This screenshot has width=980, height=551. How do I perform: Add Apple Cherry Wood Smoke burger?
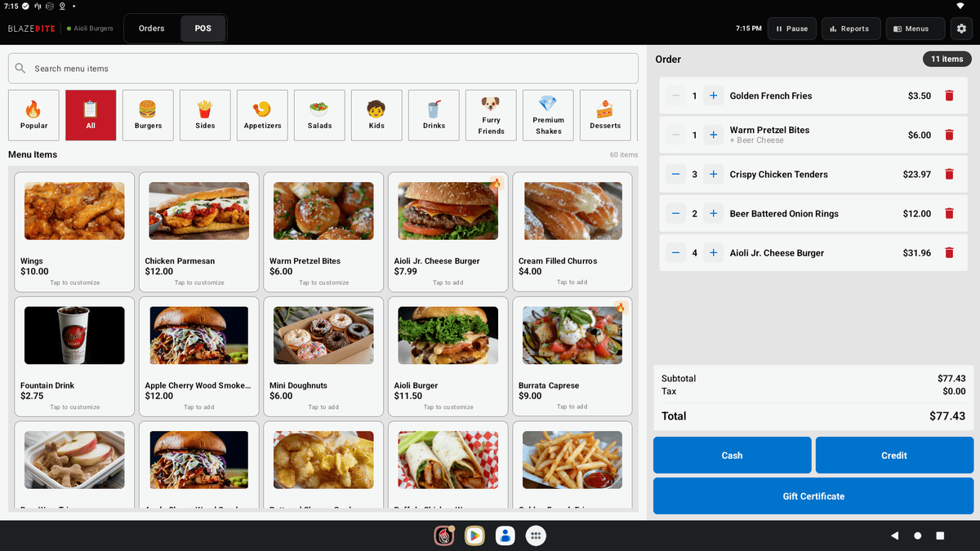tap(199, 357)
